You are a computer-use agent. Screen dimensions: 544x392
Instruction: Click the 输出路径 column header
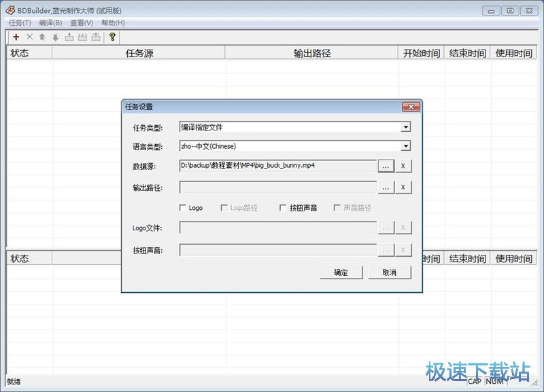(312, 53)
